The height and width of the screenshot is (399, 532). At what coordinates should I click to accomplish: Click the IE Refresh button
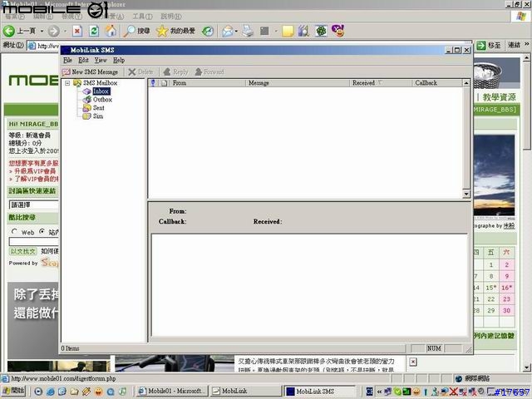(94, 31)
